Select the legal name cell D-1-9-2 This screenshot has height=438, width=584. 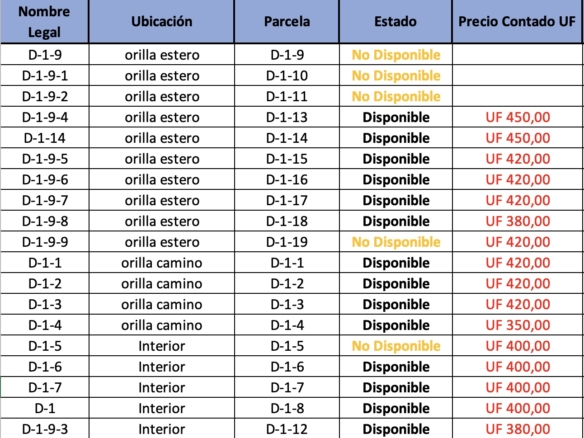pyautogui.click(x=44, y=96)
